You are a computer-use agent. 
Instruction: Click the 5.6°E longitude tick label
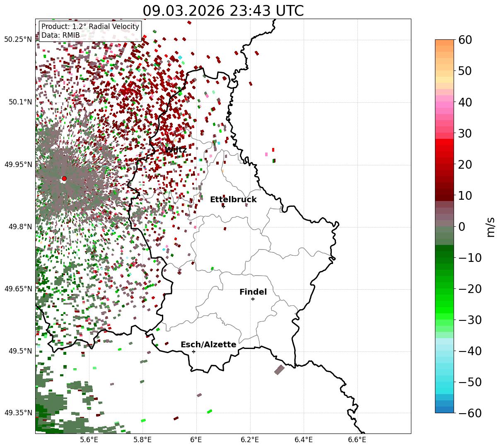(x=89, y=439)
